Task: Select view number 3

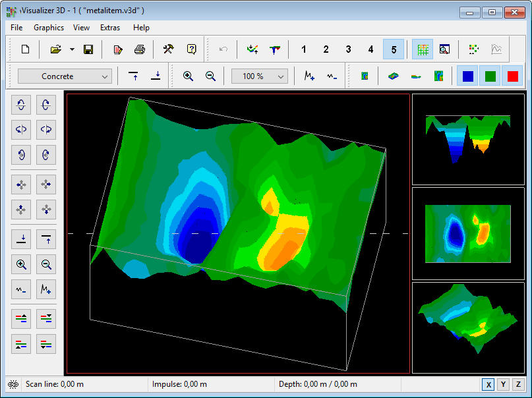Action: (348, 49)
